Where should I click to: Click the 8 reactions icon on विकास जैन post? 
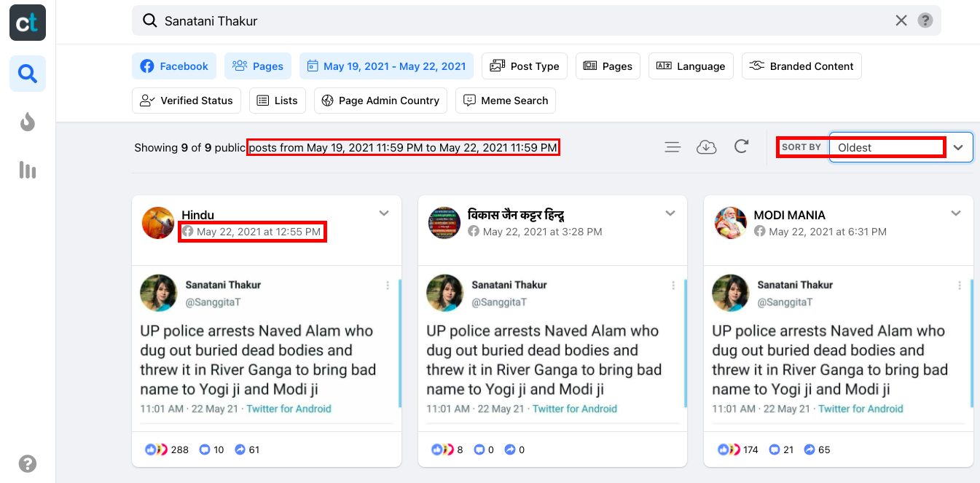[442, 449]
